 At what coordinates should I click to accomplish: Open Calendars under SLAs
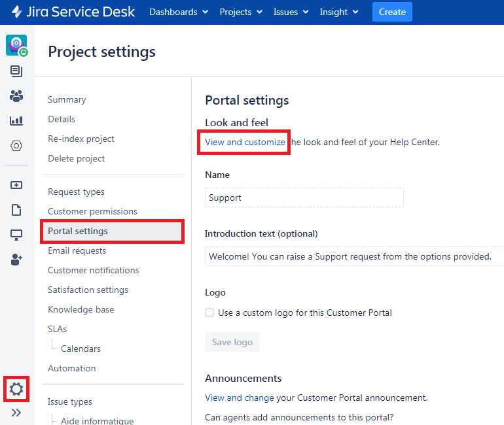[81, 348]
